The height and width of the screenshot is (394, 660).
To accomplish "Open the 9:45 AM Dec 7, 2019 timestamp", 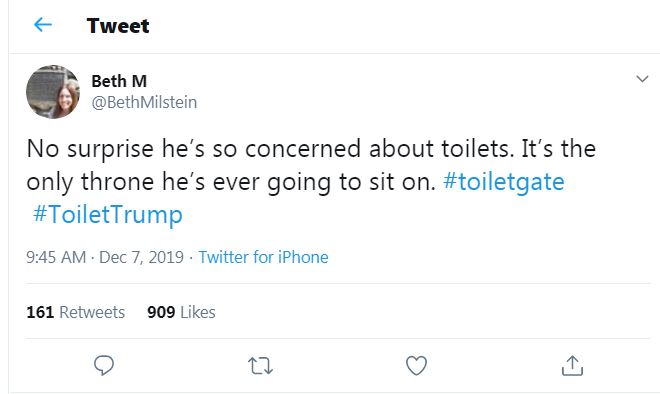I will (105, 257).
